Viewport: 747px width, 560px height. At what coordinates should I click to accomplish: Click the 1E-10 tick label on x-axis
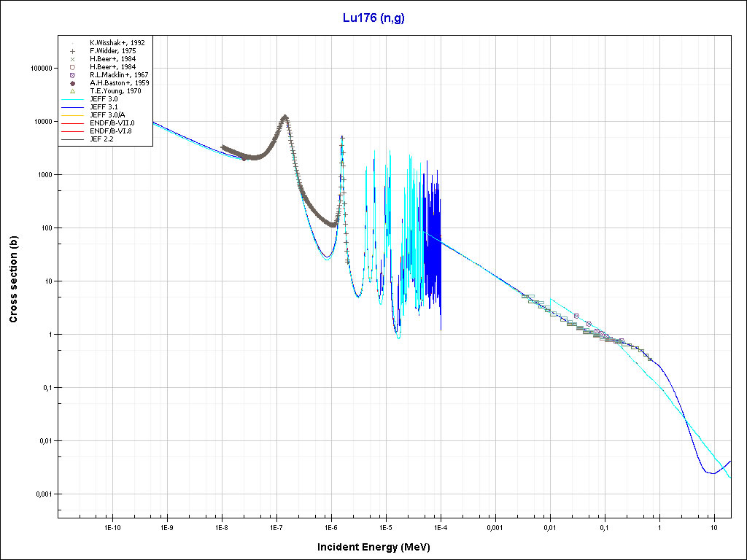click(112, 526)
